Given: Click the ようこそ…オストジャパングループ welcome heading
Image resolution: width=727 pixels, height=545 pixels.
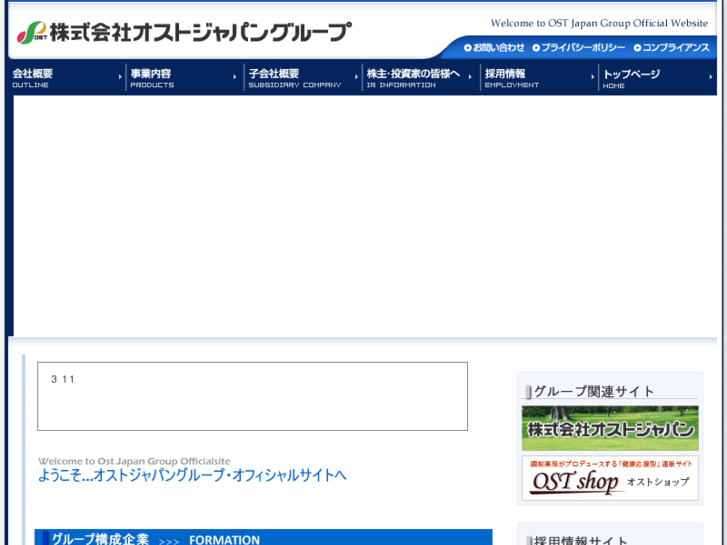Looking at the screenshot, I should [x=192, y=475].
